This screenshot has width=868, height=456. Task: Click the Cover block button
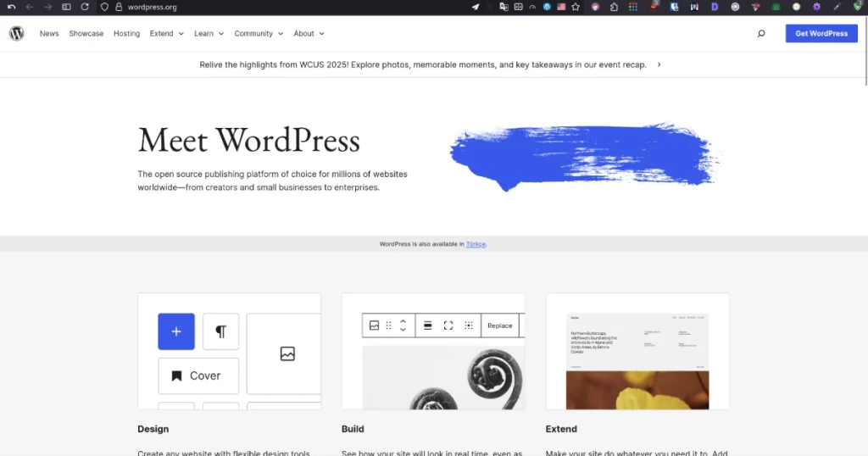(x=198, y=375)
